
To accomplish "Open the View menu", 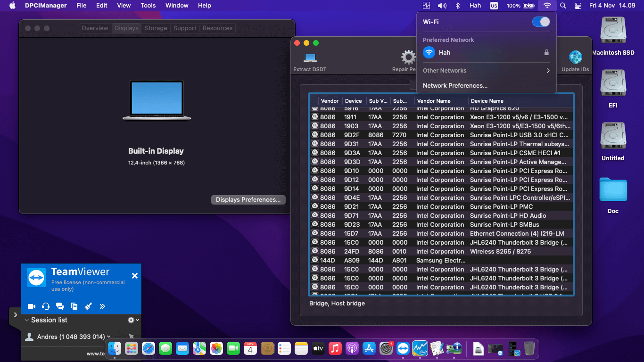I will (x=124, y=6).
